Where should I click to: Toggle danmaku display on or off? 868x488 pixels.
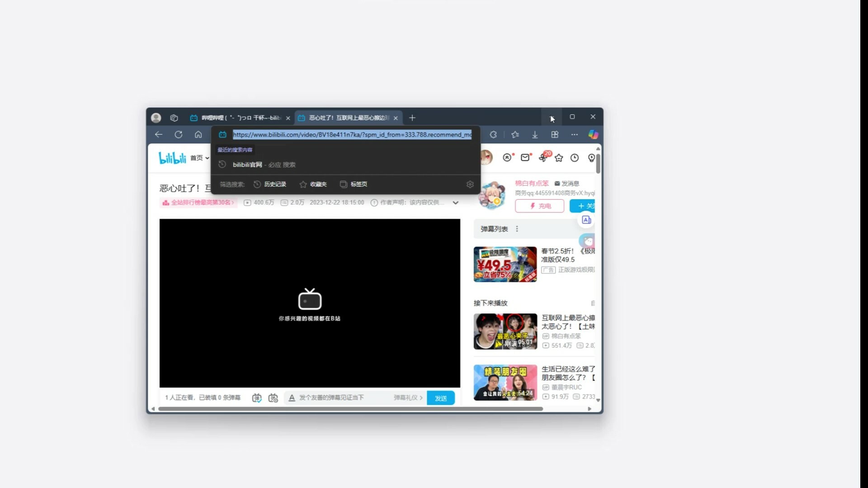click(x=257, y=398)
